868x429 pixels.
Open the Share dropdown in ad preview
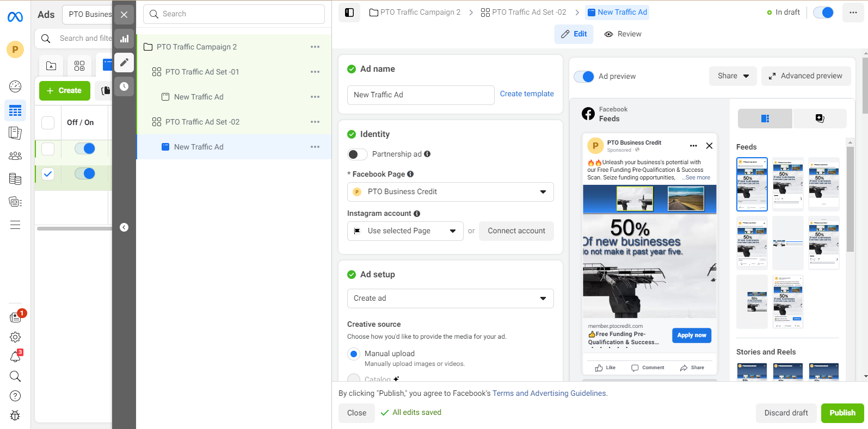coord(733,76)
